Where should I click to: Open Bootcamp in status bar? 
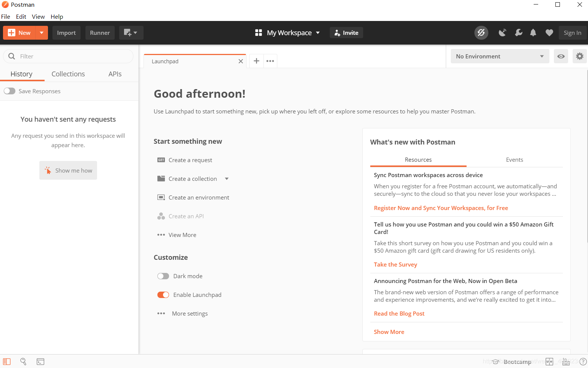(512, 362)
